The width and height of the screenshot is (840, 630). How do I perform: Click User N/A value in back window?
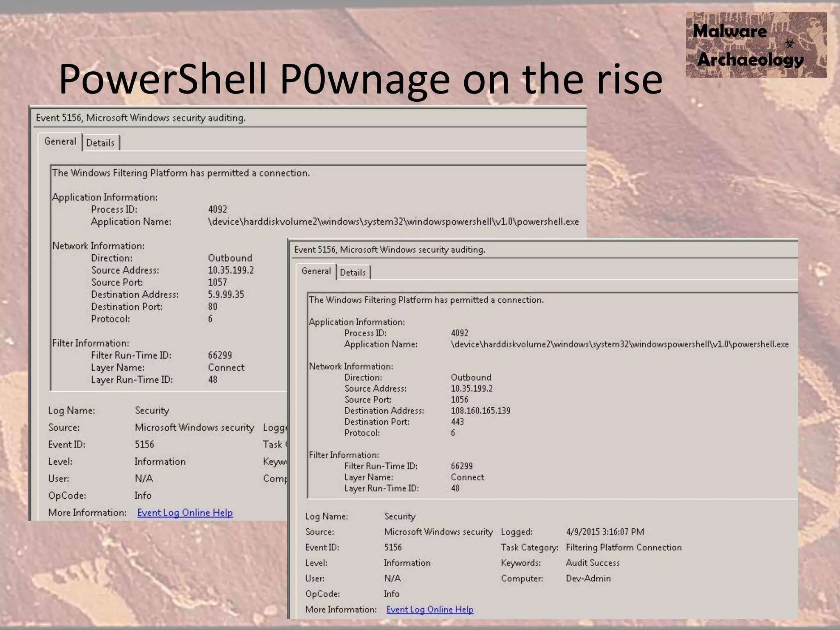144,479
